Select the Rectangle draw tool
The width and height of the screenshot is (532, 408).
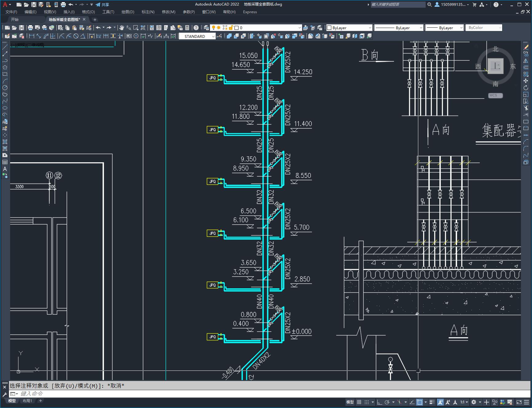tap(5, 74)
